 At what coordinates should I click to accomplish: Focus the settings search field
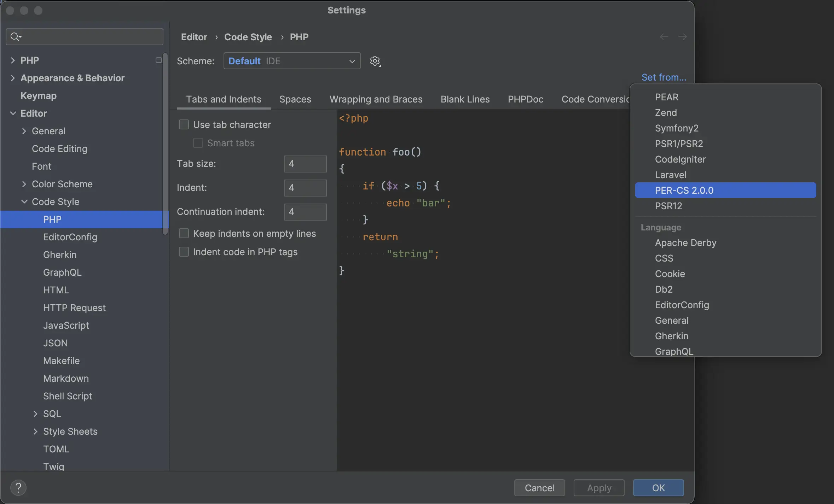(85, 37)
